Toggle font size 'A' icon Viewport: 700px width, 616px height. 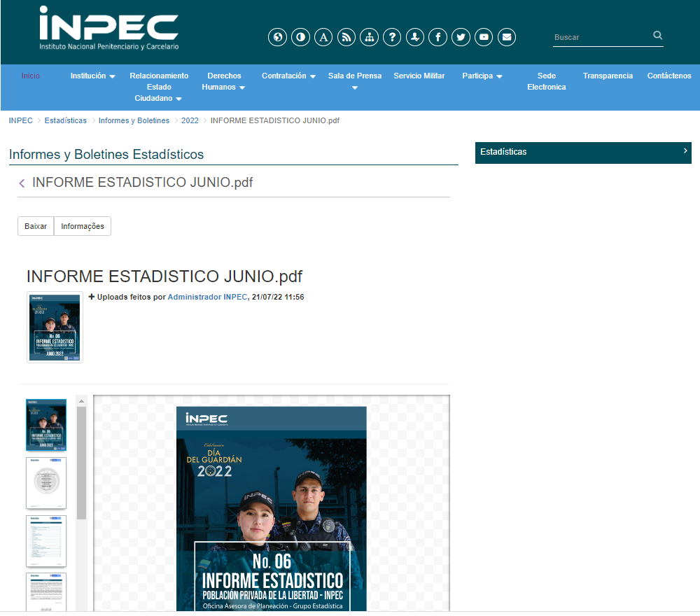[323, 37]
